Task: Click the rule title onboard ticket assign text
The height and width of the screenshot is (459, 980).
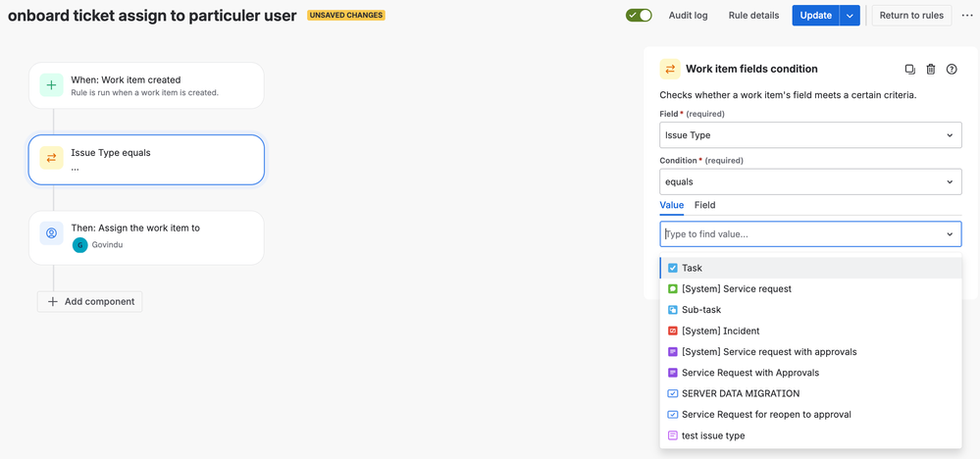Action: pos(152,16)
